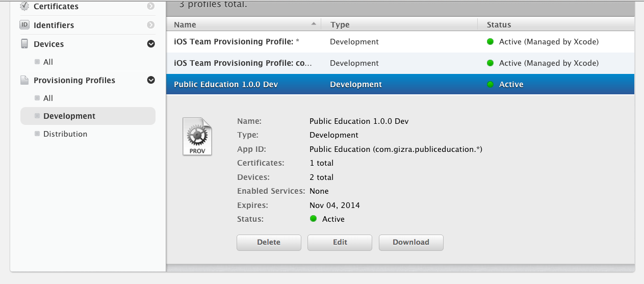Image resolution: width=644 pixels, height=284 pixels.
Task: Click the Name column sort arrow
Action: tap(313, 24)
